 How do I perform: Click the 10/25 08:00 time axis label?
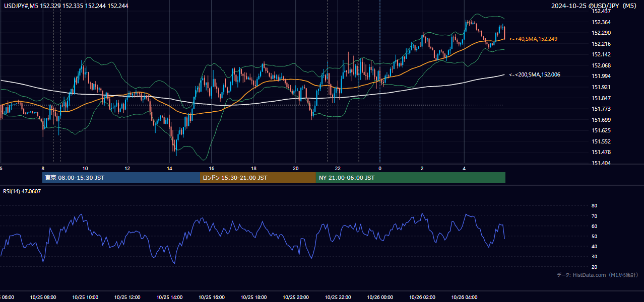(x=43, y=297)
